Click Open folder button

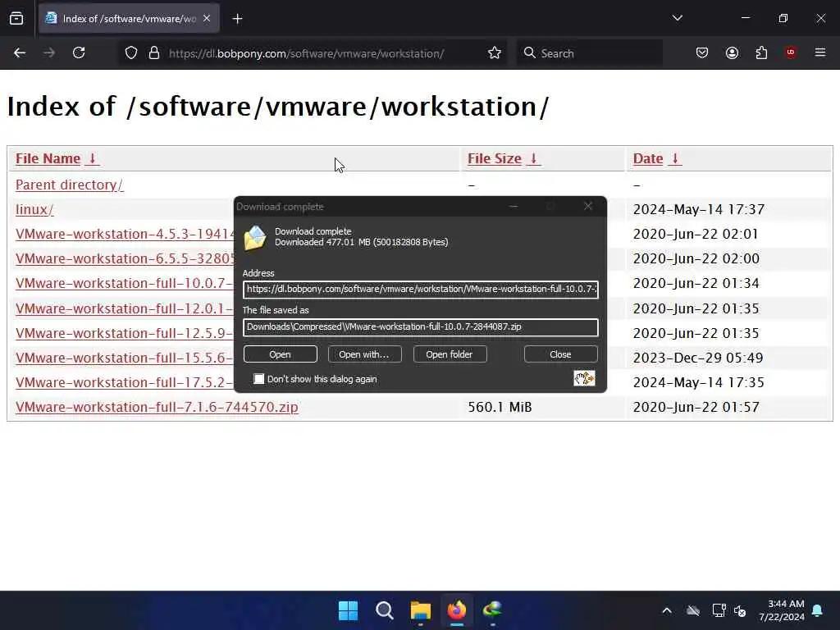(x=450, y=354)
